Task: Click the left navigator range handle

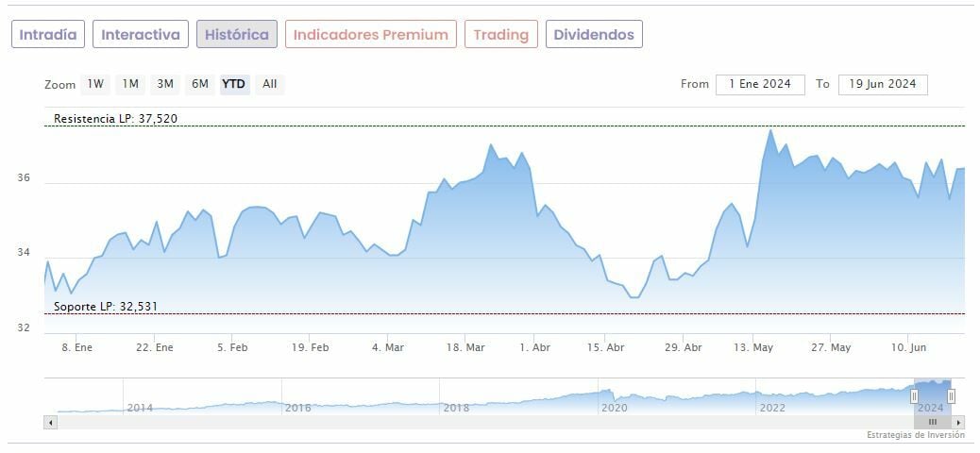Action: pyautogui.click(x=914, y=396)
